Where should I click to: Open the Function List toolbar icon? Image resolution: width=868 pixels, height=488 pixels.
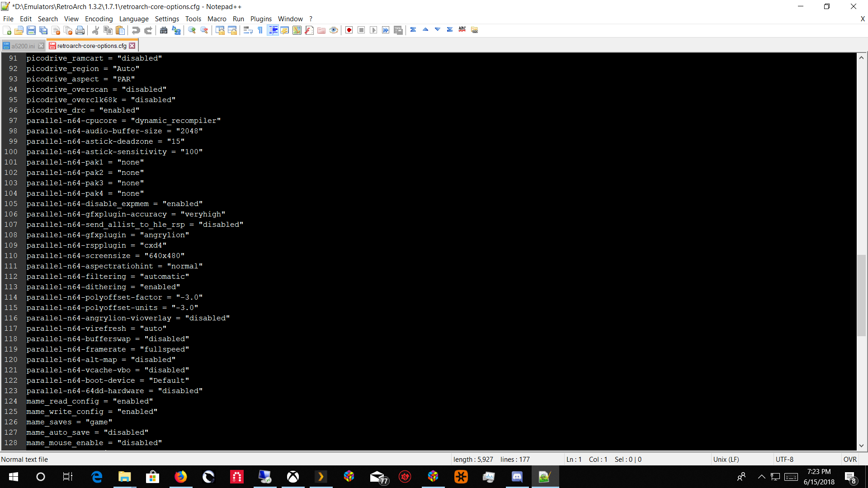tap(309, 30)
